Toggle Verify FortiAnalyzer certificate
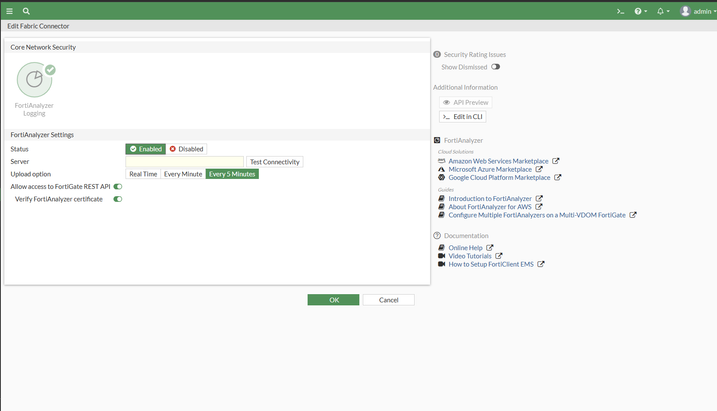This screenshot has width=717, height=411. 118,199
